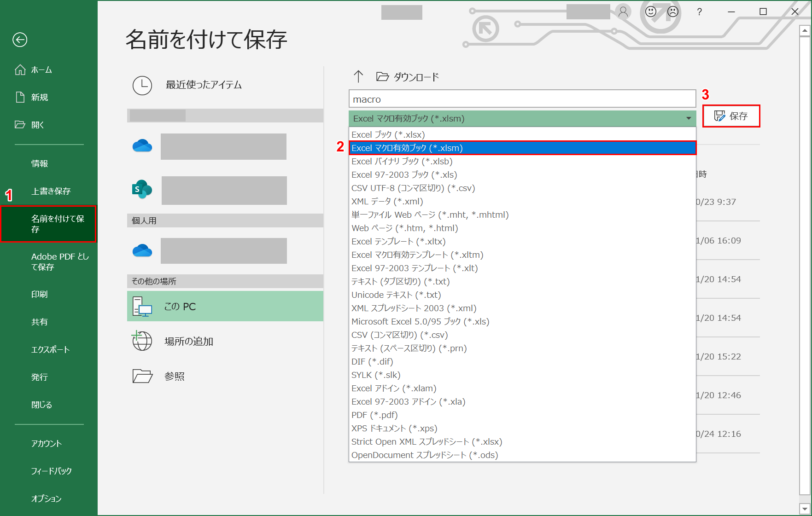Image resolution: width=812 pixels, height=516 pixels.
Task: Open the エクスポート page
Action: tap(49, 349)
